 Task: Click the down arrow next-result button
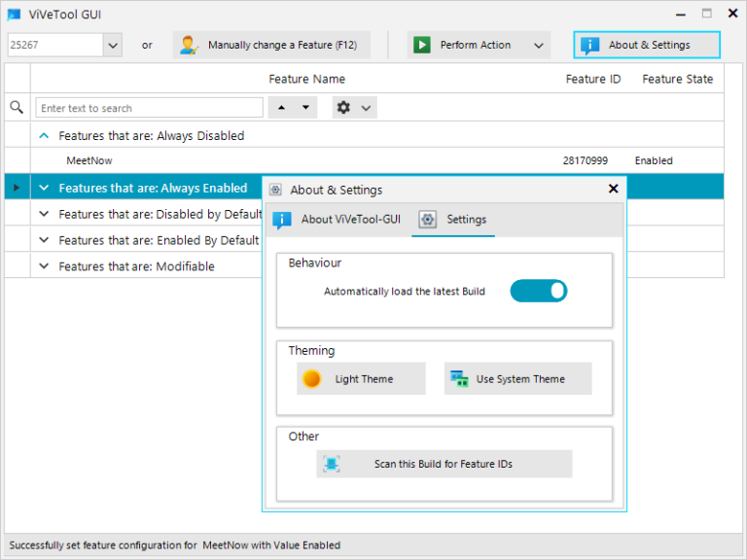[x=305, y=108]
